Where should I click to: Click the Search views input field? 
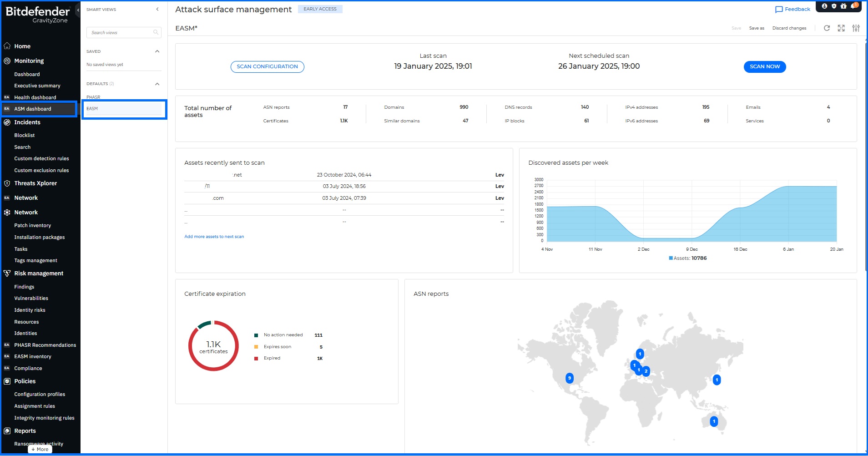click(x=124, y=32)
